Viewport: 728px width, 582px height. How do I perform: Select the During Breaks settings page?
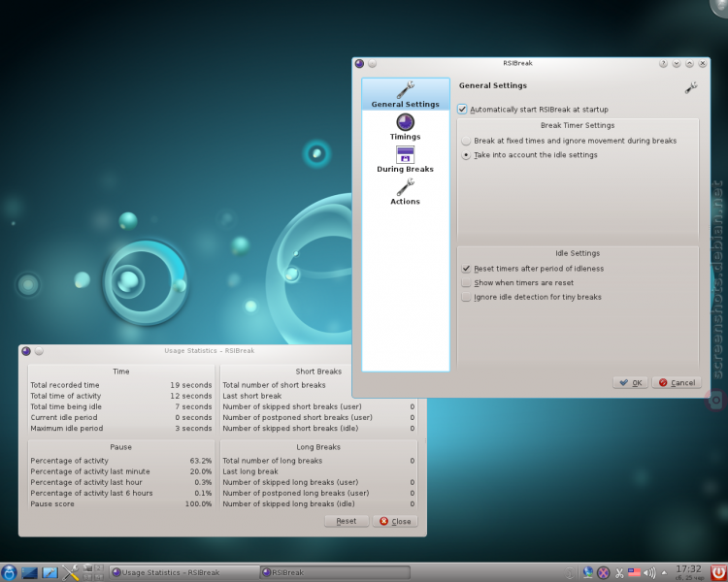click(x=406, y=160)
